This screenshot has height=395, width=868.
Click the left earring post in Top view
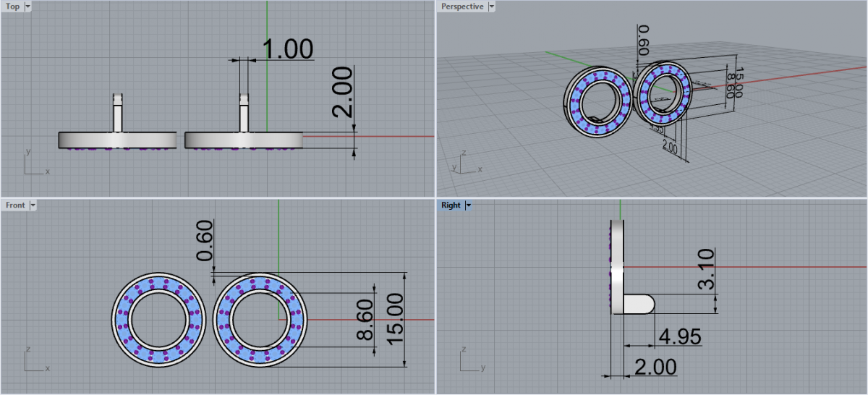pos(117,112)
